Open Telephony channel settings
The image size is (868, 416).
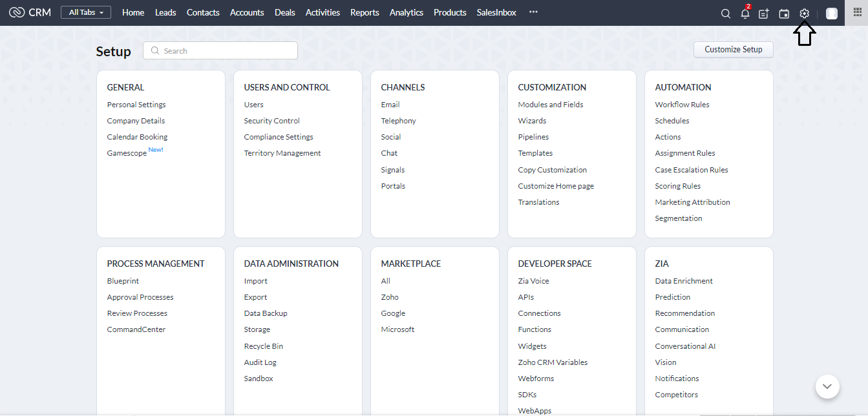point(399,121)
